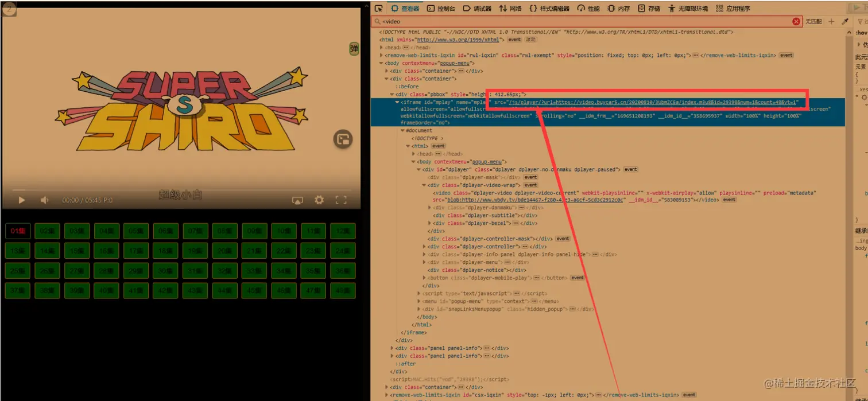The width and height of the screenshot is (868, 401).
Task: Select episode 19集
Action: pos(195,251)
